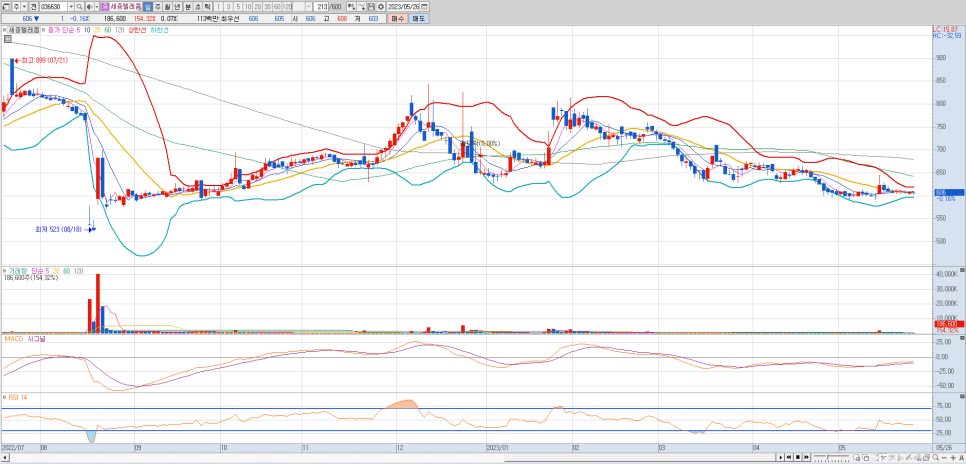Open the speaker icon dropdown arrow
Screen dimensions: 966x464
pos(97,6)
